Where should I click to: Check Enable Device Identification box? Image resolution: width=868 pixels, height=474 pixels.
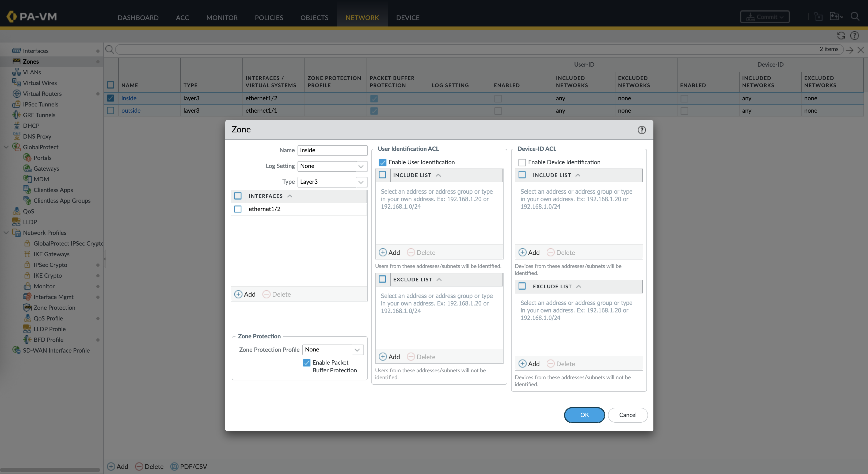[522, 162]
